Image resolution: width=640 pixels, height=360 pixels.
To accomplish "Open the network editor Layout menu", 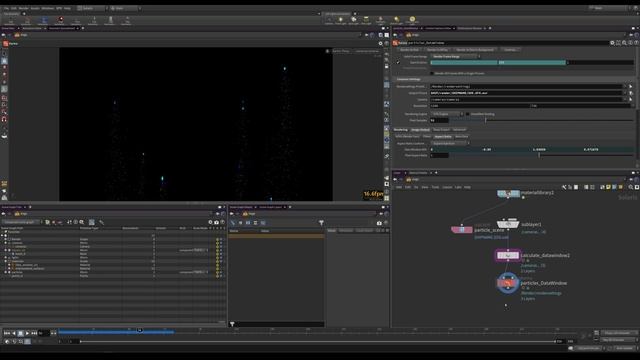I will 447,187.
